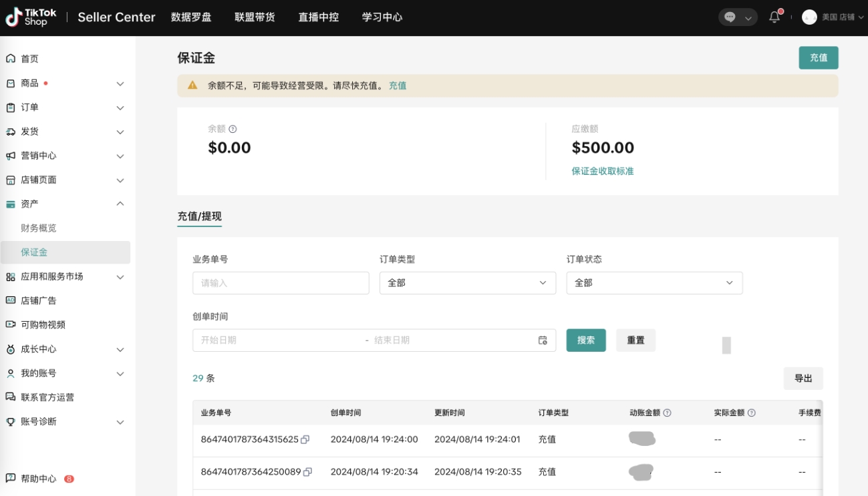The width and height of the screenshot is (868, 496).
Task: Expand the 店铺页面 sidebar menu
Action: pos(120,180)
